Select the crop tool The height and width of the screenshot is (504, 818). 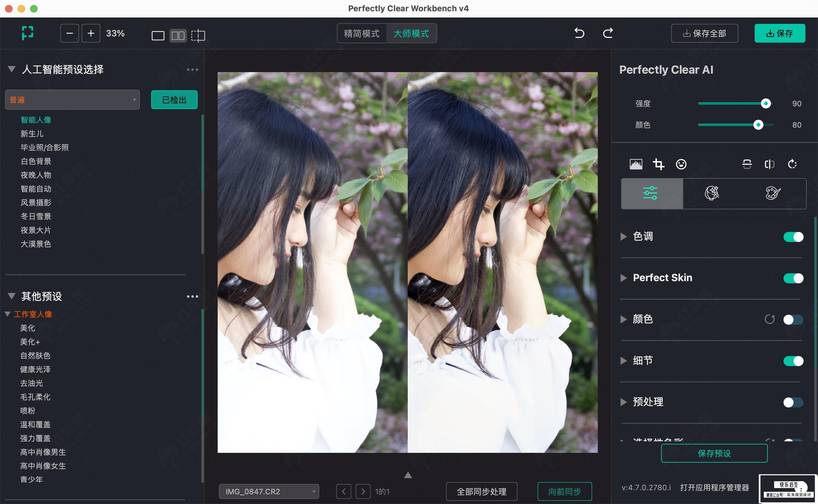[658, 164]
